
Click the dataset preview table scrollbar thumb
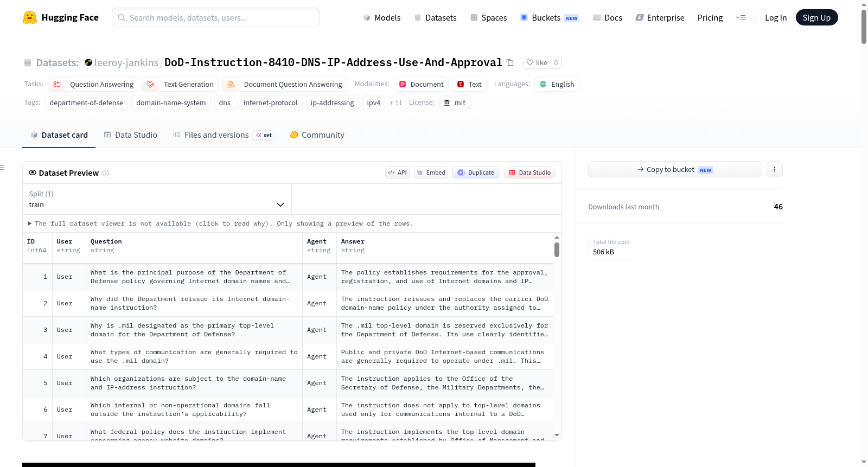click(557, 250)
